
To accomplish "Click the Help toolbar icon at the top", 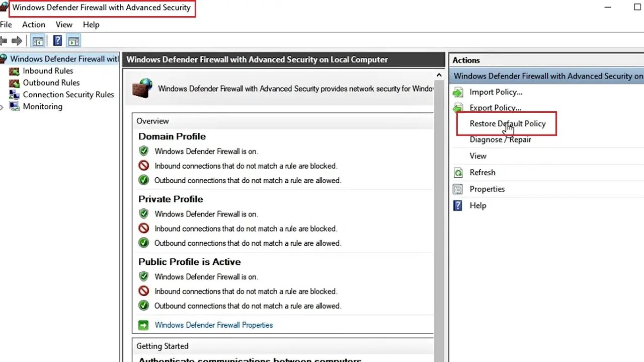I will click(x=57, y=41).
